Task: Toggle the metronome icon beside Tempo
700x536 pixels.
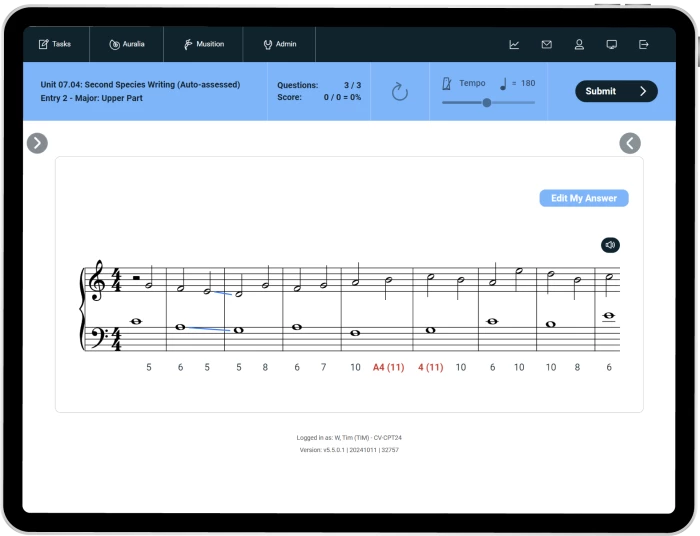Action: [447, 84]
